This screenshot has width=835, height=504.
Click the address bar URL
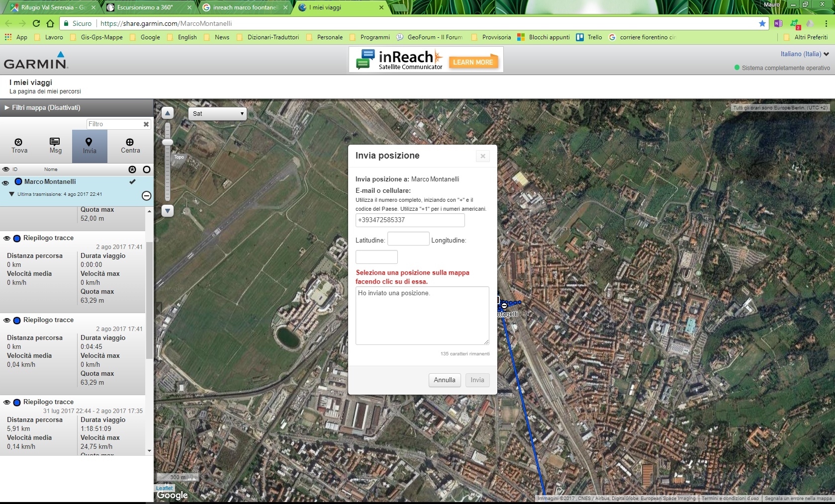[166, 23]
